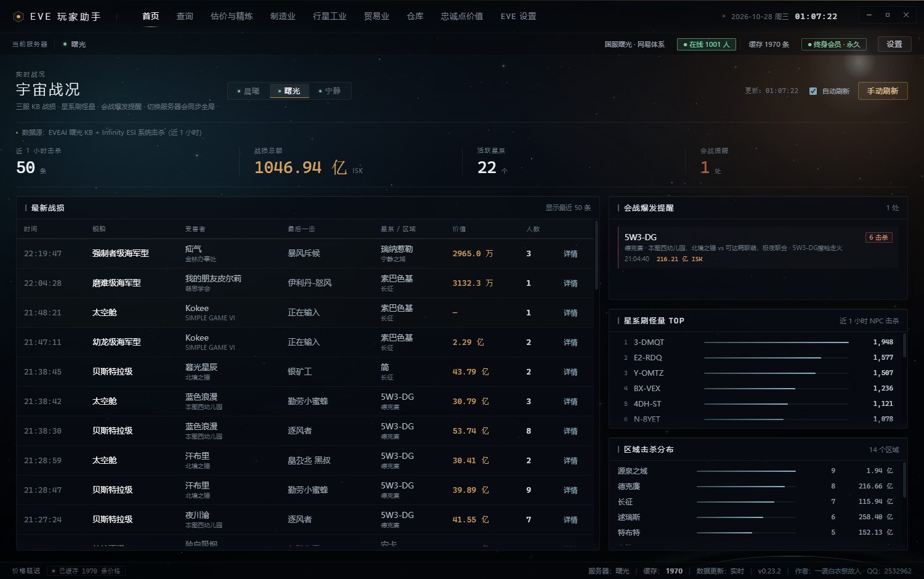Click victim name 我的朋友皮尔莉
Viewport: 924px width, 579px height.
point(213,279)
